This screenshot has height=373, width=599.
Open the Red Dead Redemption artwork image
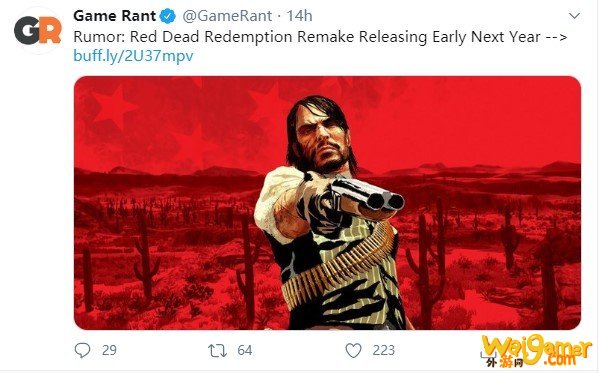[327, 203]
